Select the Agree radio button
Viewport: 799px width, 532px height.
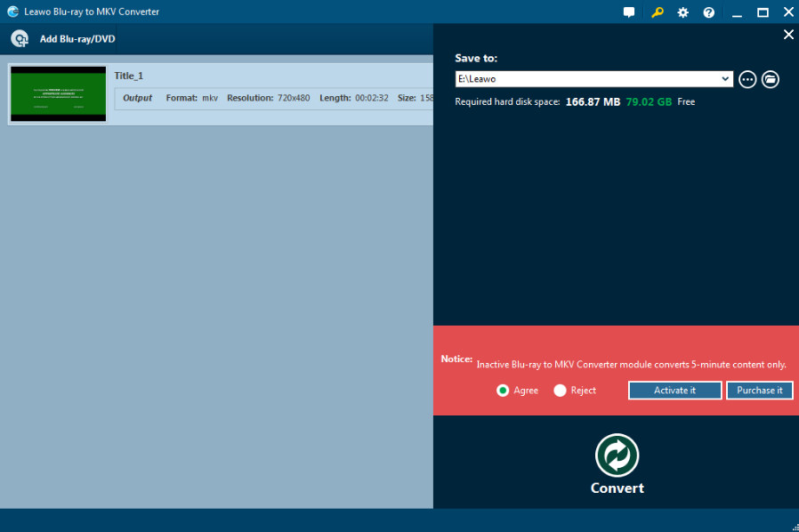pyautogui.click(x=503, y=391)
